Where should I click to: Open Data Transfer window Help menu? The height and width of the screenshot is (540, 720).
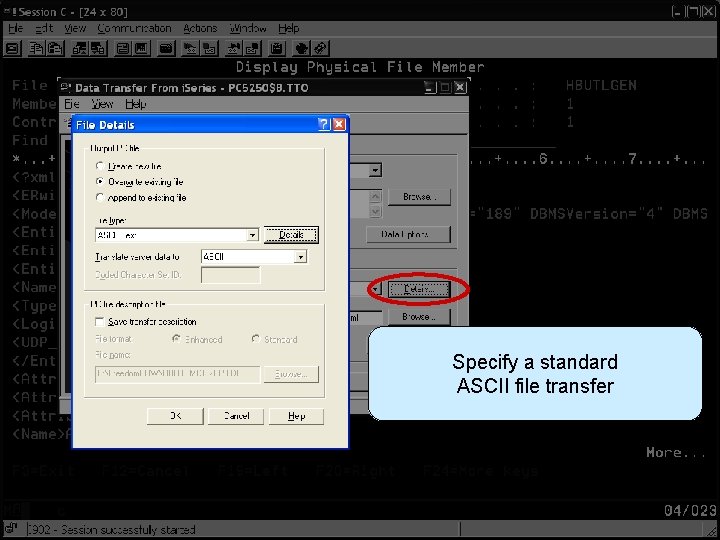coord(135,104)
